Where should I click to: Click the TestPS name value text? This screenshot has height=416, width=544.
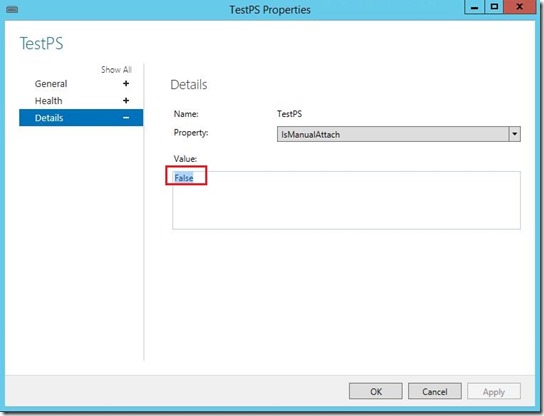[289, 114]
